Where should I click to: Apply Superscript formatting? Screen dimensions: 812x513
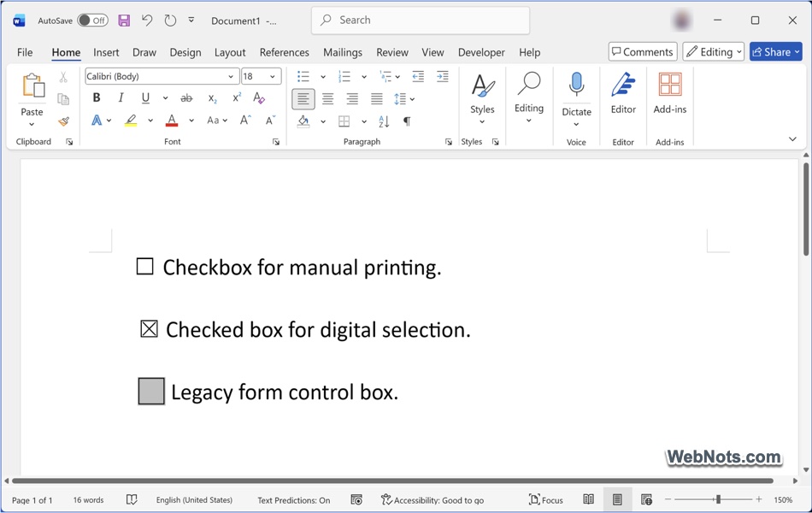(x=237, y=98)
